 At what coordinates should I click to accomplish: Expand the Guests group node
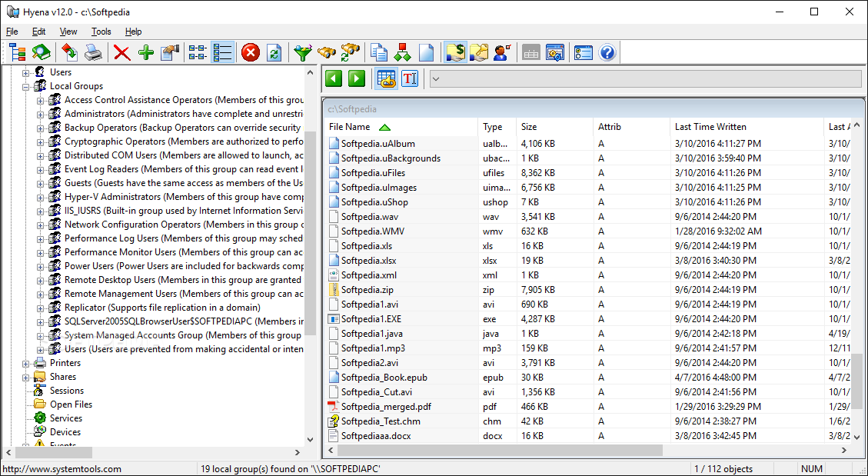(x=40, y=184)
